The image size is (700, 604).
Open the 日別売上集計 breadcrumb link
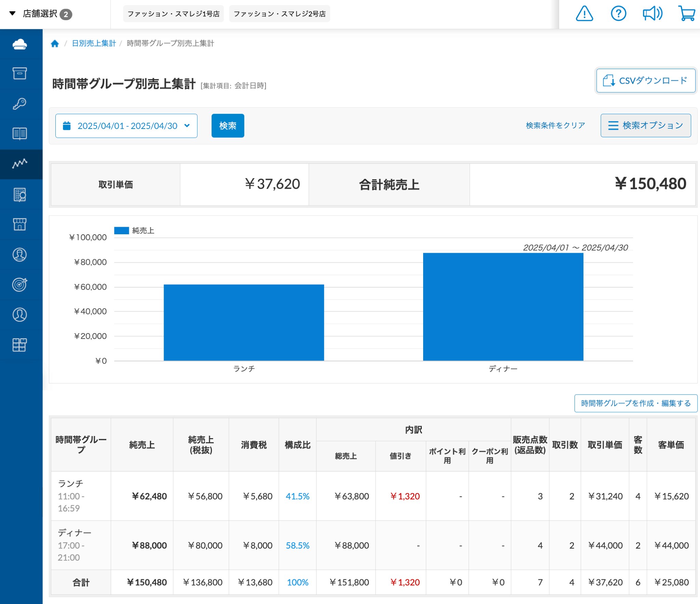pos(94,43)
